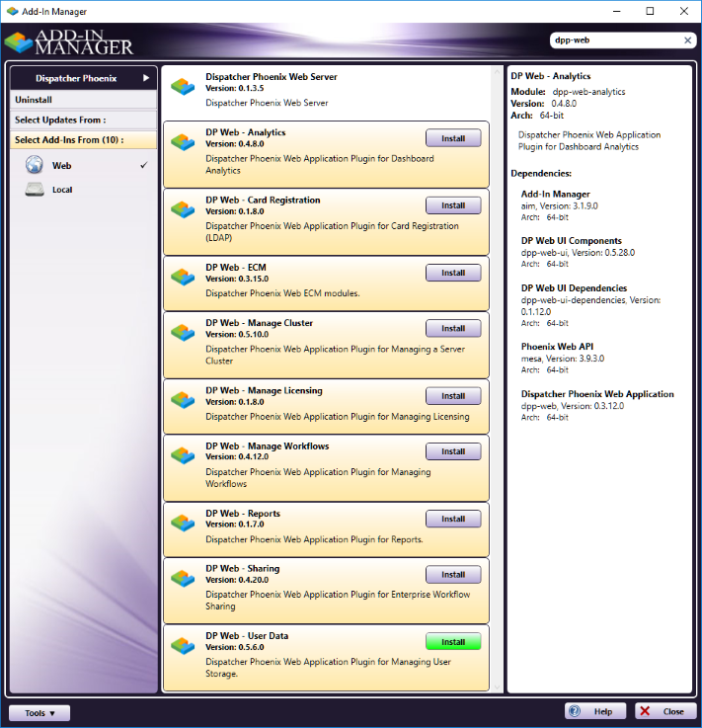Click the Dispatcher Phoenix Web Server icon
The height and width of the screenshot is (728, 702).
tap(183, 86)
